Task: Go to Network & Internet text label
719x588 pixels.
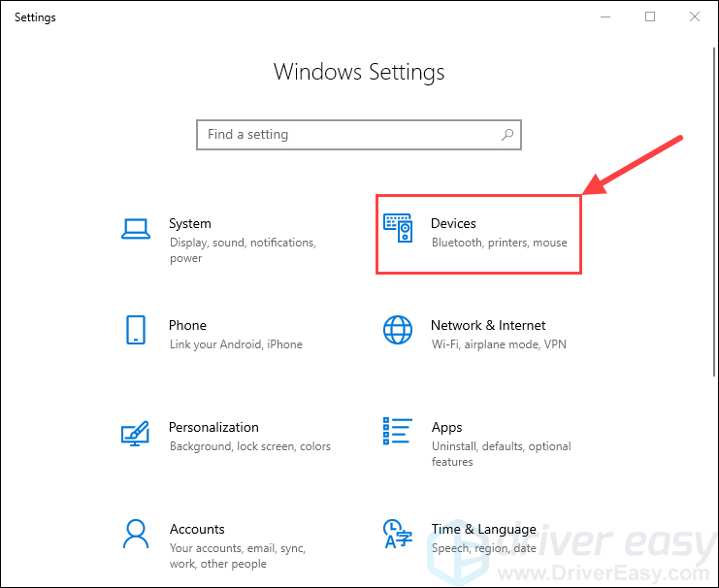Action: point(488,326)
